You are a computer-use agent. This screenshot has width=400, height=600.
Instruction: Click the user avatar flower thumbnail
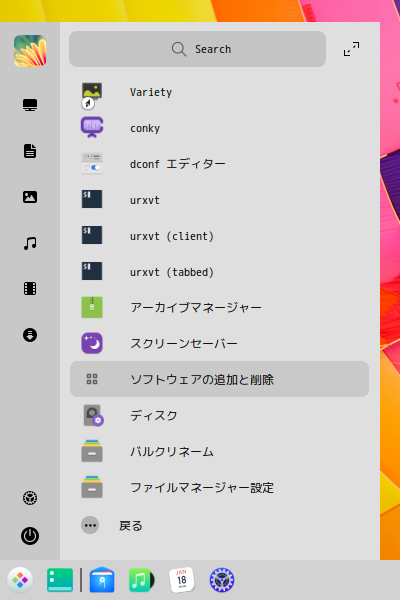[30, 51]
